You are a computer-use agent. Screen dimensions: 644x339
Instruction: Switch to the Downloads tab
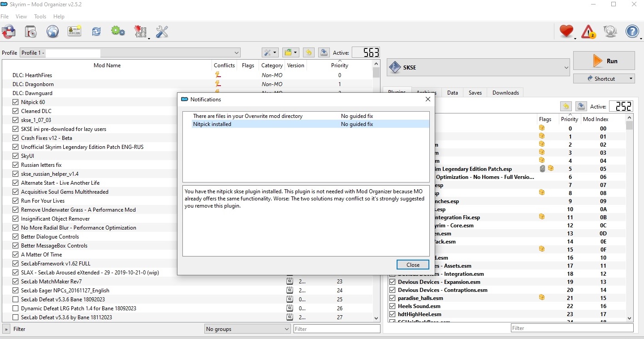pos(506,93)
